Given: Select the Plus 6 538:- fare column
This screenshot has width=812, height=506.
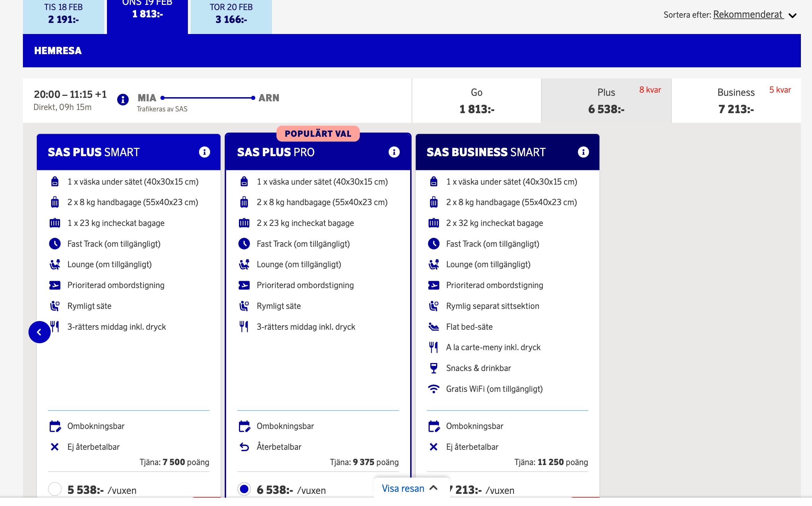Looking at the screenshot, I should coord(606,101).
